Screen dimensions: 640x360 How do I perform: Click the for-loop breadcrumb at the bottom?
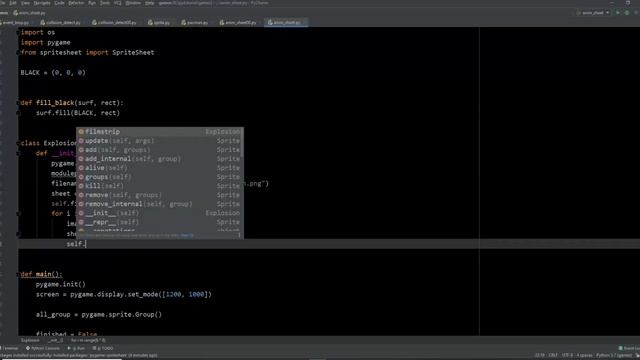88,340
